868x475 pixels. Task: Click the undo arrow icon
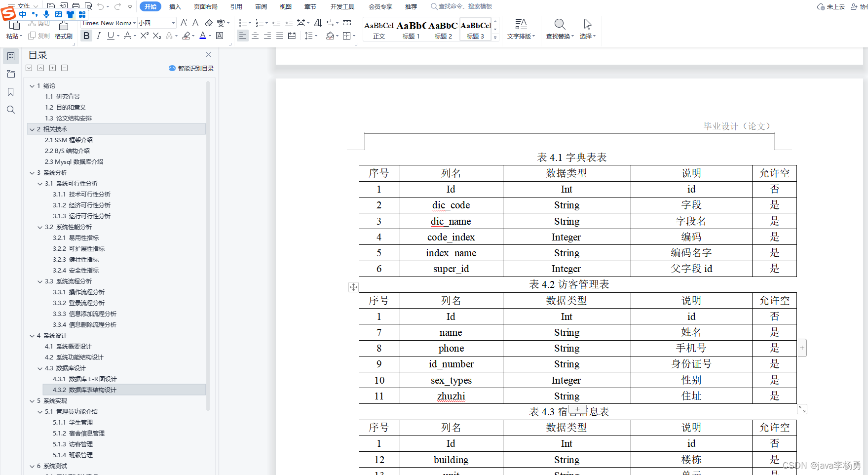(101, 6)
